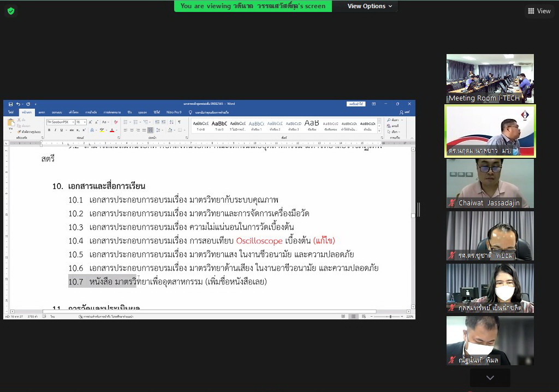
Task: Expand more Zoom participants chevron below ณัฐนันท์ พิมล
Action: coord(490,378)
